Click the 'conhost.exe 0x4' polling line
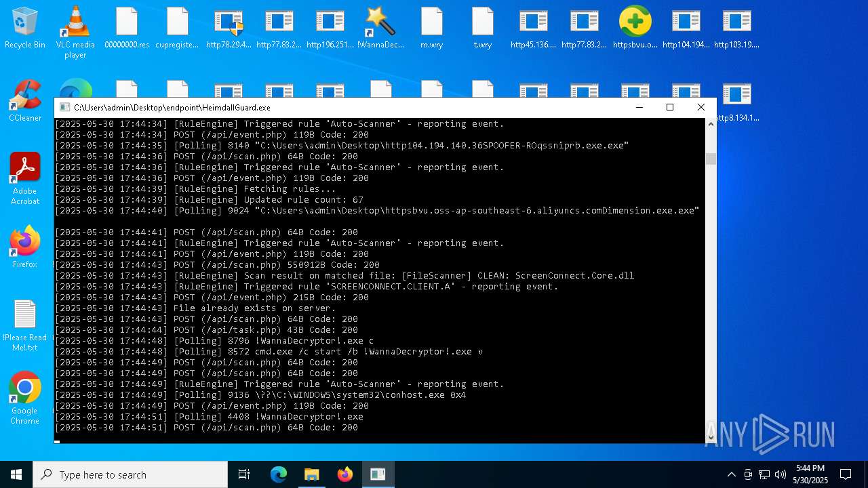Image resolution: width=868 pixels, height=488 pixels. 260,395
